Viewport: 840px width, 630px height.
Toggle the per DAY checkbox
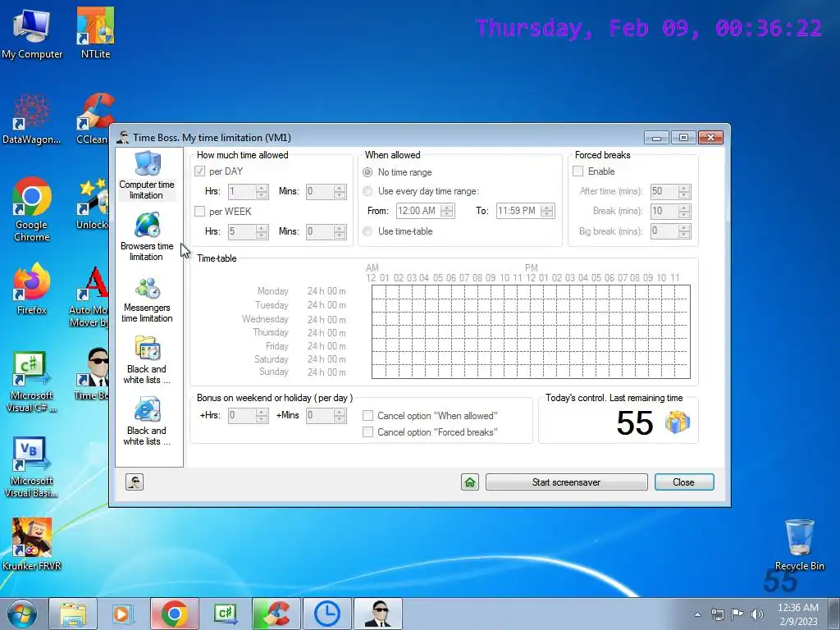pyautogui.click(x=200, y=171)
